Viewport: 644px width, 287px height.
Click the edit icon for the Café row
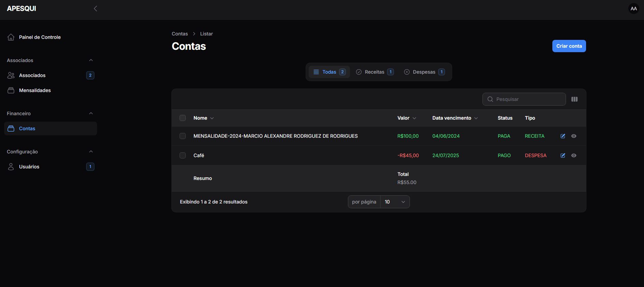[563, 155]
